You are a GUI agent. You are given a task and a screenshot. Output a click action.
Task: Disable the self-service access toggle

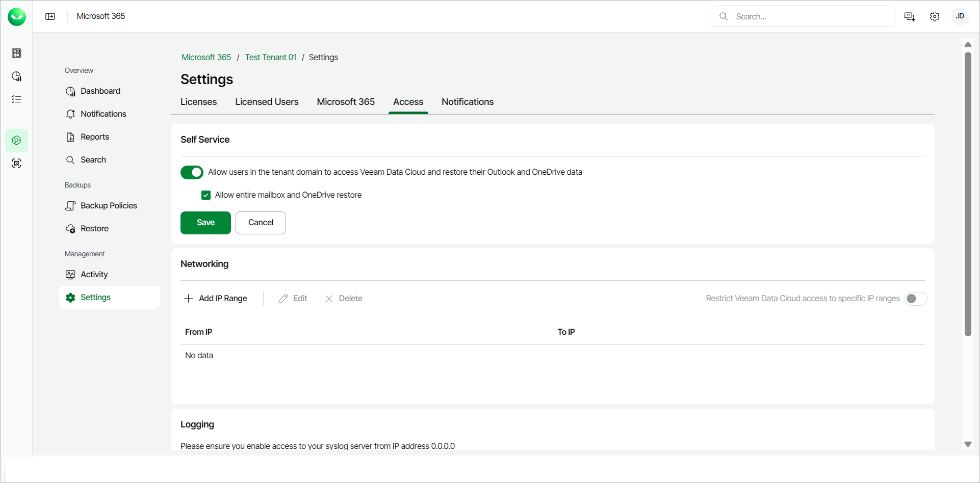coord(192,172)
